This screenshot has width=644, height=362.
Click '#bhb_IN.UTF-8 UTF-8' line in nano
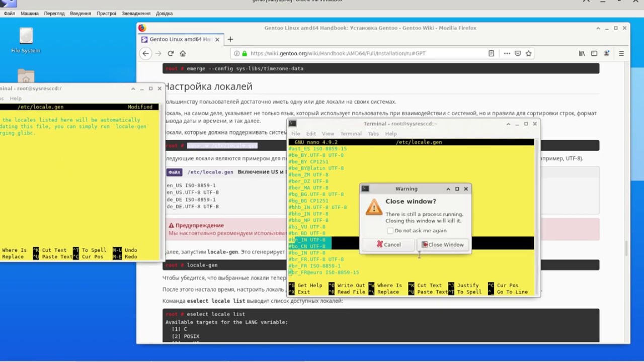click(317, 207)
